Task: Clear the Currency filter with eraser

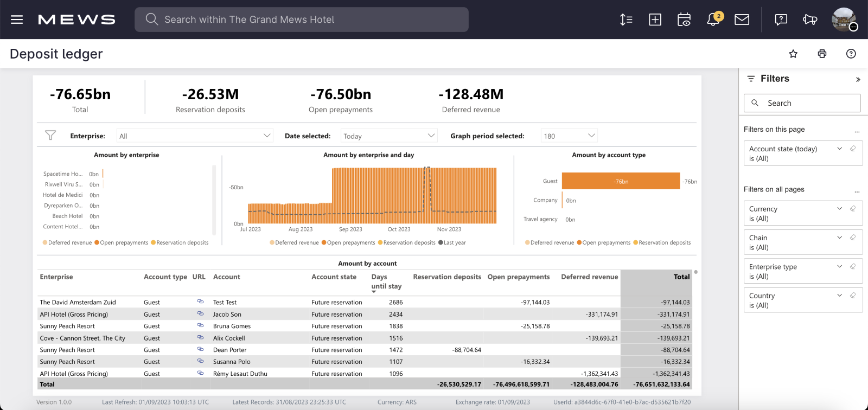Action: (853, 209)
